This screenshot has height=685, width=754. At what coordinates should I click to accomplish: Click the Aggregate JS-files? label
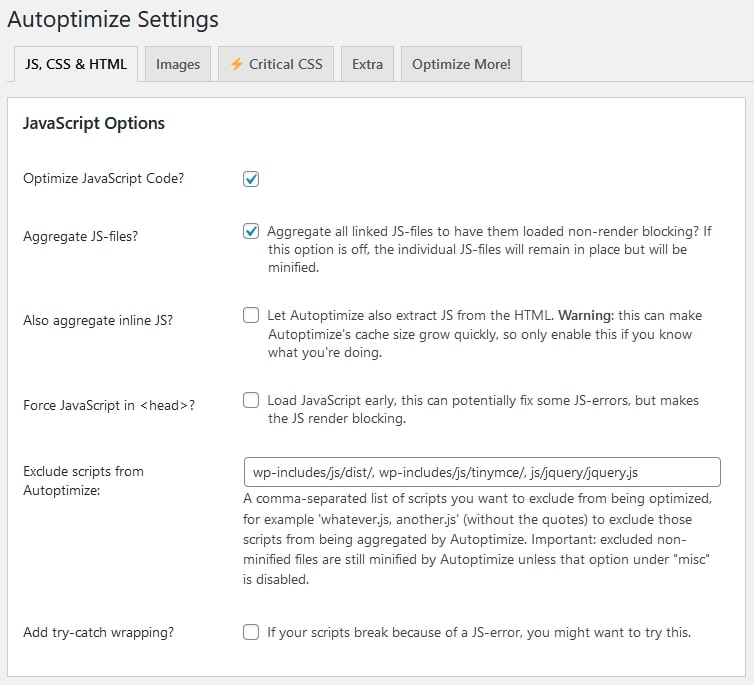(x=80, y=236)
